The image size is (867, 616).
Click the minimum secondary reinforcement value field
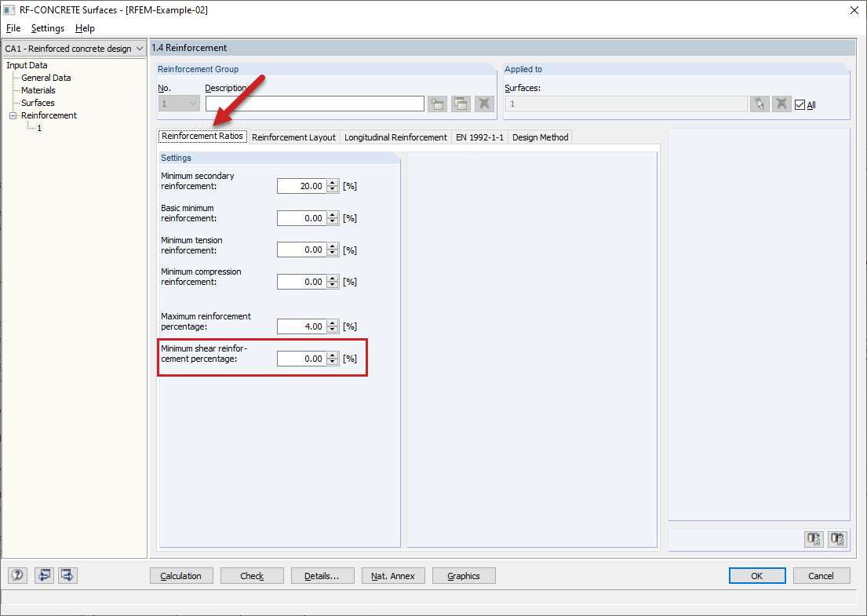(302, 186)
